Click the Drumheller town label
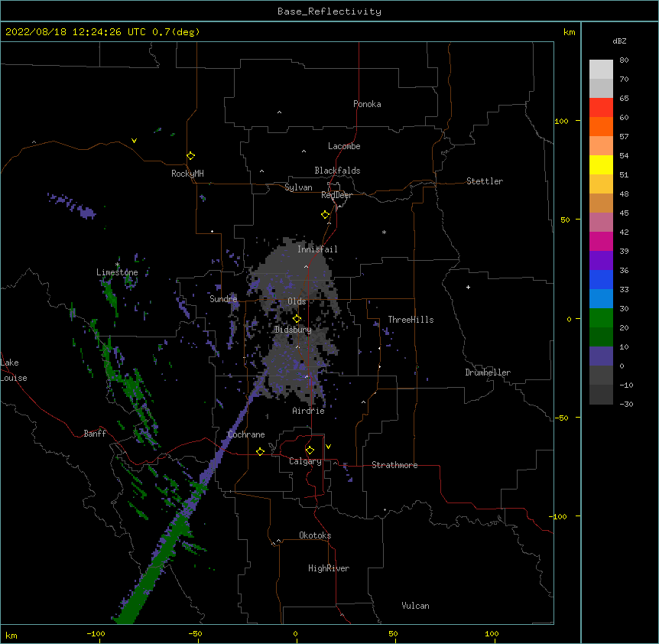 (488, 372)
